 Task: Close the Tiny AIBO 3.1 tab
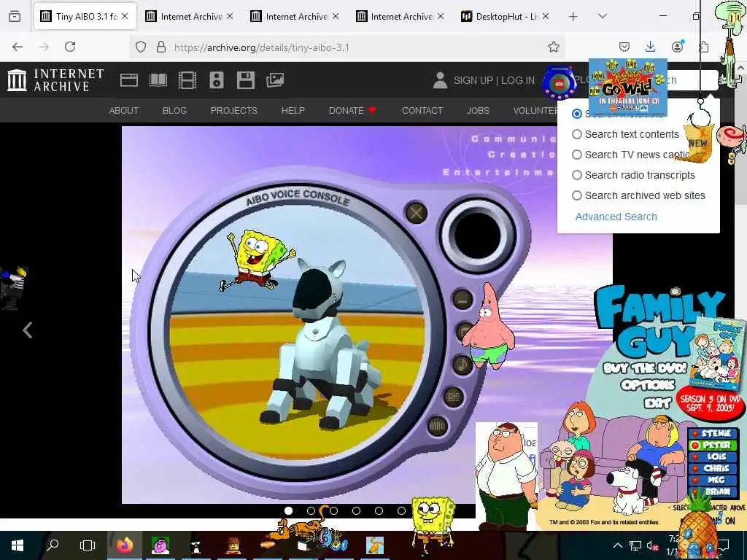tap(125, 16)
